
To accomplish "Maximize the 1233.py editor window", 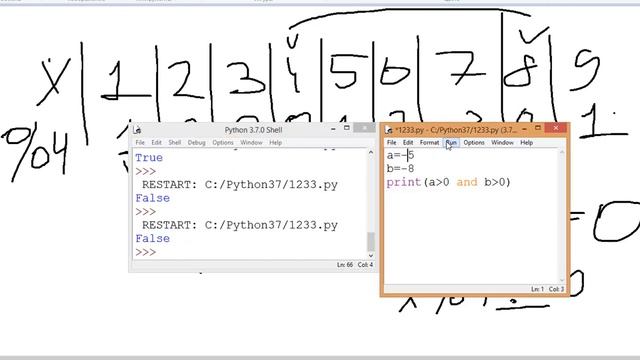I will tap(538, 128).
